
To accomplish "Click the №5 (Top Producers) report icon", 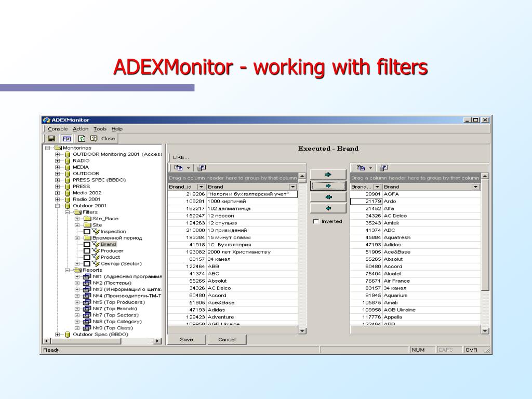I will [x=87, y=302].
